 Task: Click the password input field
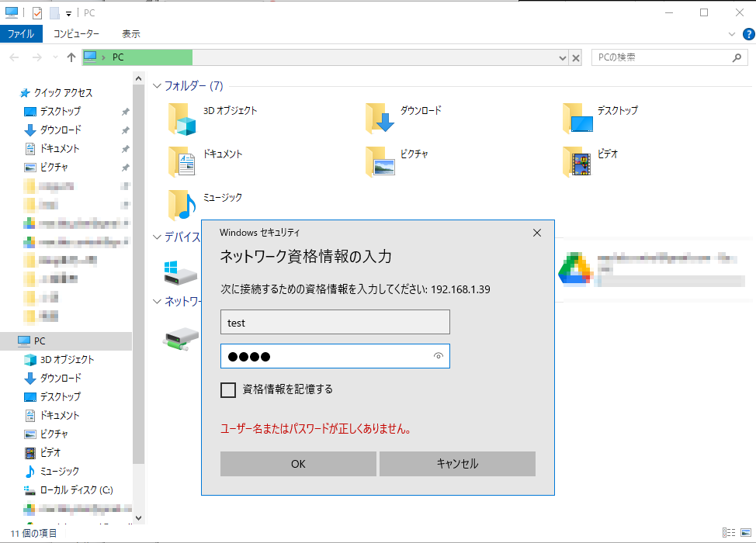335,356
